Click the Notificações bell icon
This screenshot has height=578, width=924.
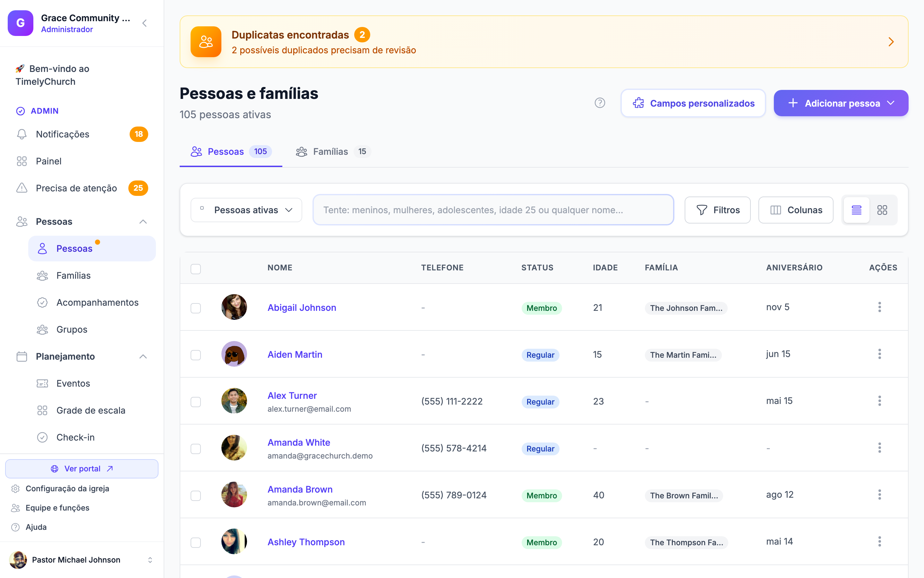(x=22, y=134)
